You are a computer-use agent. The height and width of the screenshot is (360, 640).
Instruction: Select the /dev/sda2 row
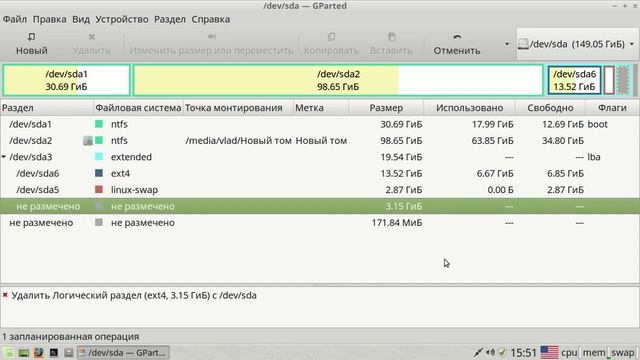pyautogui.click(x=320, y=140)
